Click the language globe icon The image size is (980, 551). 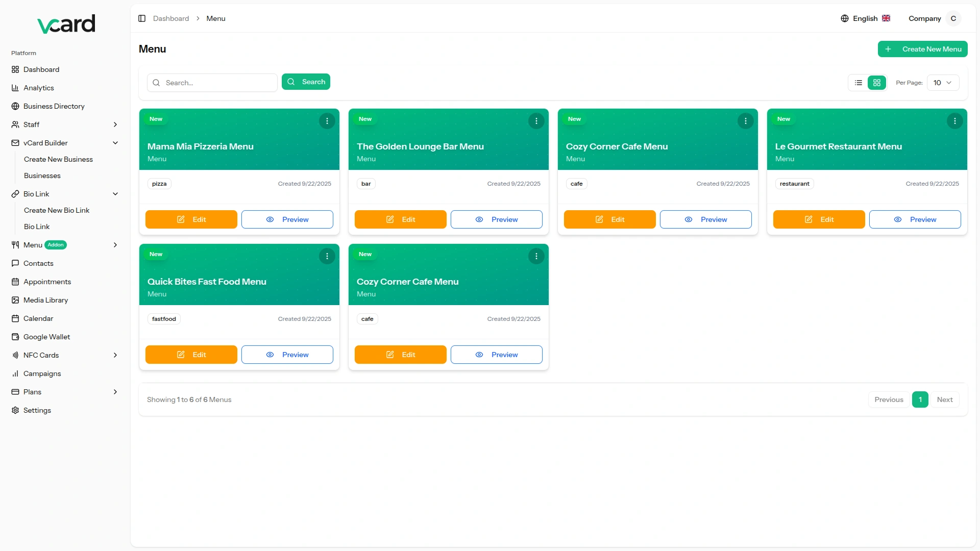(845, 18)
